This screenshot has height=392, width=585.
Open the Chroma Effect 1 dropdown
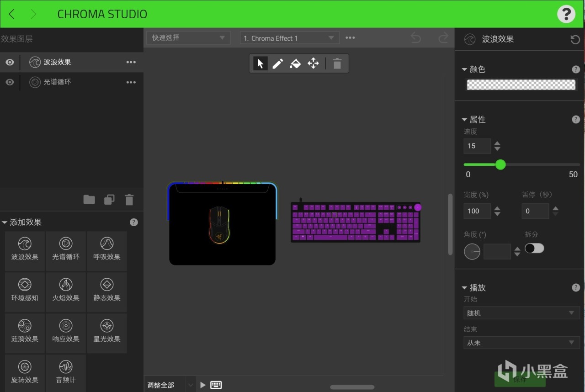point(290,38)
